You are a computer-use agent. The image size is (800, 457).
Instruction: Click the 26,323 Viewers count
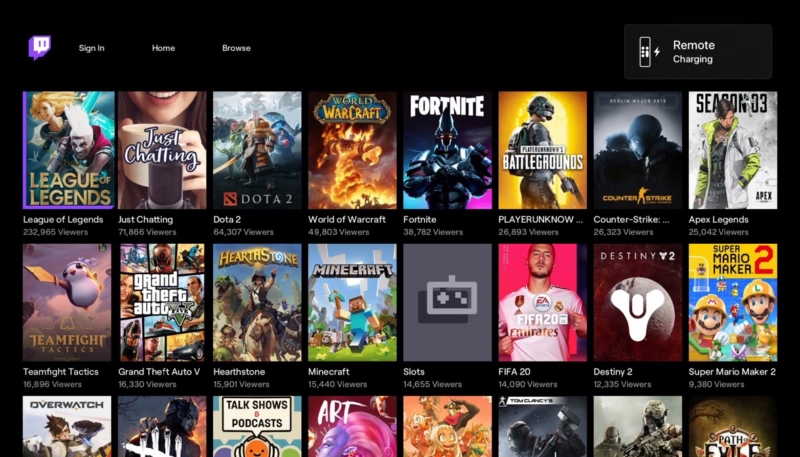623,232
